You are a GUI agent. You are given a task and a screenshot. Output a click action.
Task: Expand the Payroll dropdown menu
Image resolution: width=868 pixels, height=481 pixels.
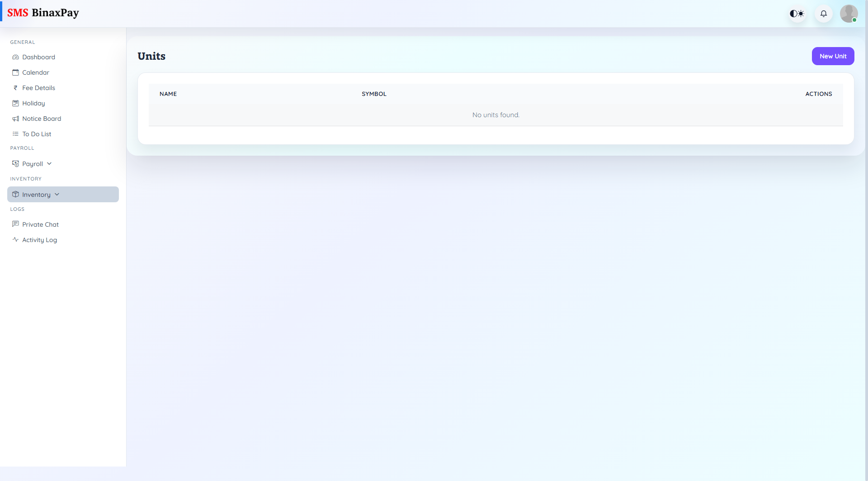49,163
